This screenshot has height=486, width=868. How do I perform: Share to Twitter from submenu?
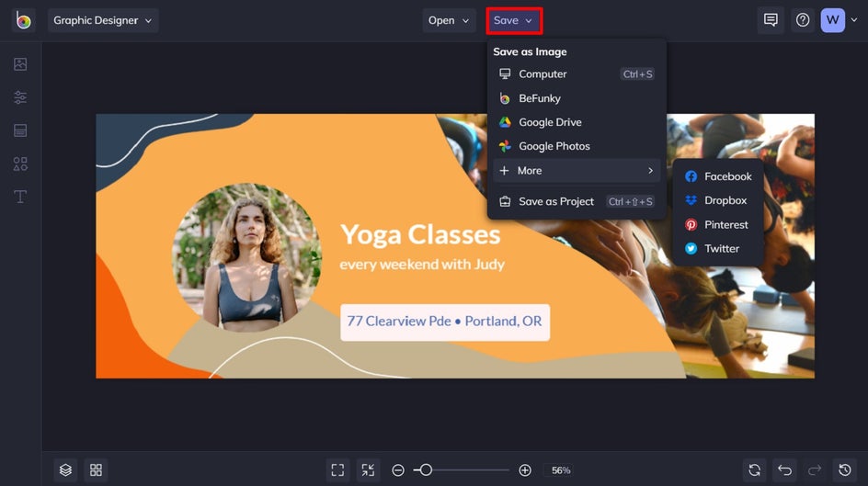pyautogui.click(x=718, y=249)
